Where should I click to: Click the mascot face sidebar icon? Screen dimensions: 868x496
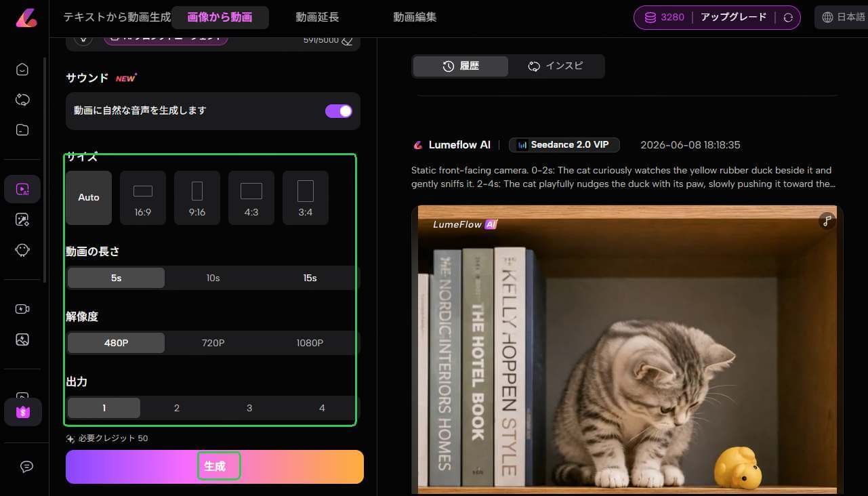coord(22,250)
